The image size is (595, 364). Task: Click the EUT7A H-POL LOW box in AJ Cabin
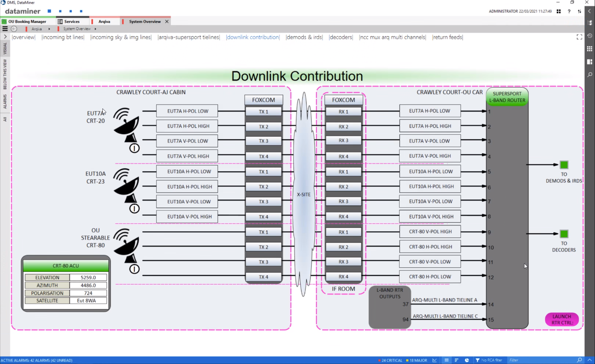[x=187, y=111]
